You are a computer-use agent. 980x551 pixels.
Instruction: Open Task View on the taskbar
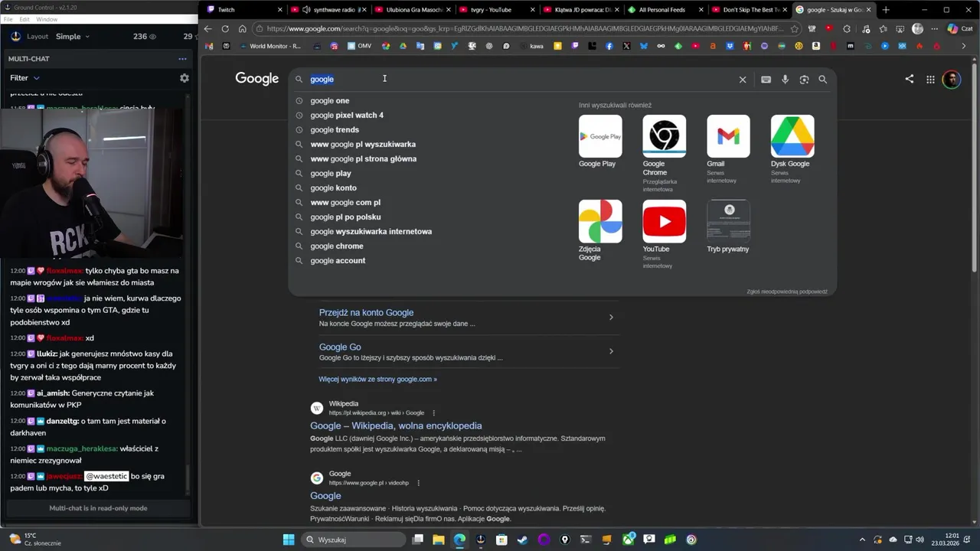[x=418, y=540]
